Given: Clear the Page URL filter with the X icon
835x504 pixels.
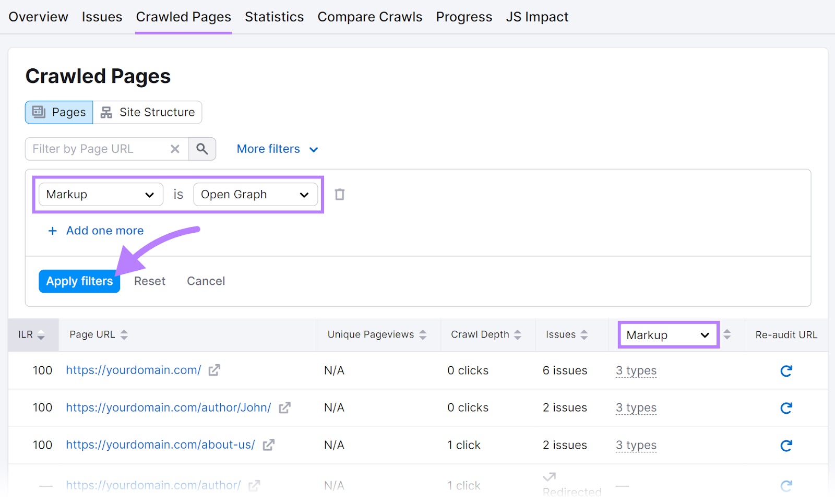Looking at the screenshot, I should [x=175, y=149].
